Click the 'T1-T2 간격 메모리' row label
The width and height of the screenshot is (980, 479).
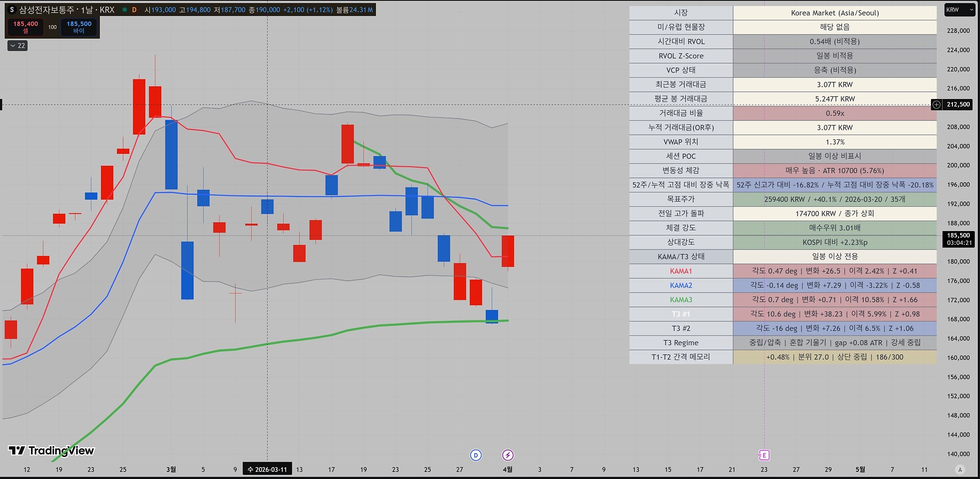[681, 357]
